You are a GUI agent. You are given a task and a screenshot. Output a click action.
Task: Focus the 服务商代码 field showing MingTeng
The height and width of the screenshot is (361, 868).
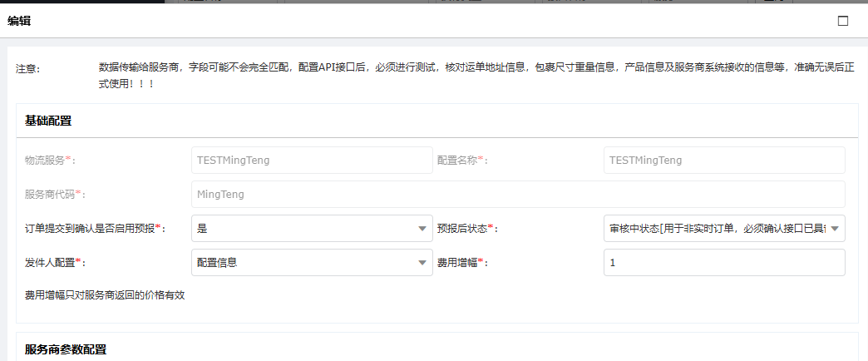tap(517, 194)
